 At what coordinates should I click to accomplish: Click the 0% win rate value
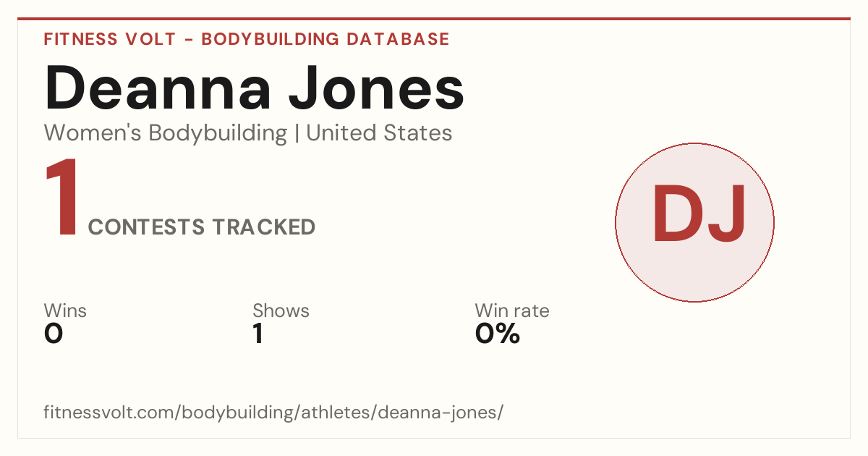[x=498, y=334]
